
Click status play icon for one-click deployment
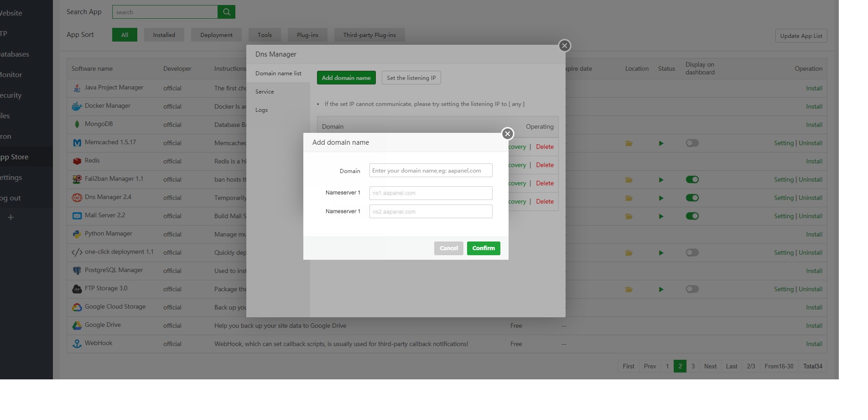pos(661,253)
